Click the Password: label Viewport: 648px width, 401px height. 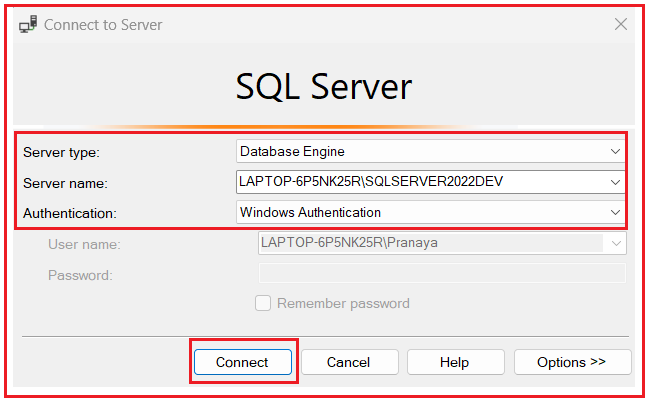80,275
